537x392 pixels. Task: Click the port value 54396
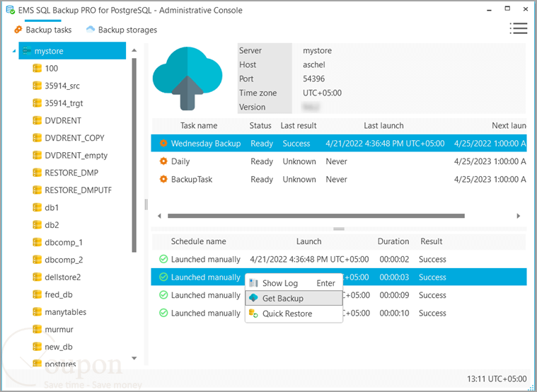[x=313, y=79]
